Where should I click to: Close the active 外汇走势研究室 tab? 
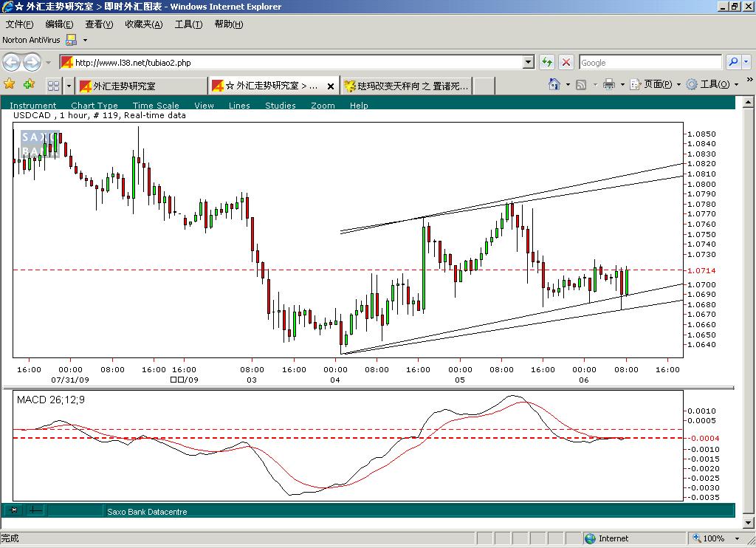pyautogui.click(x=331, y=86)
